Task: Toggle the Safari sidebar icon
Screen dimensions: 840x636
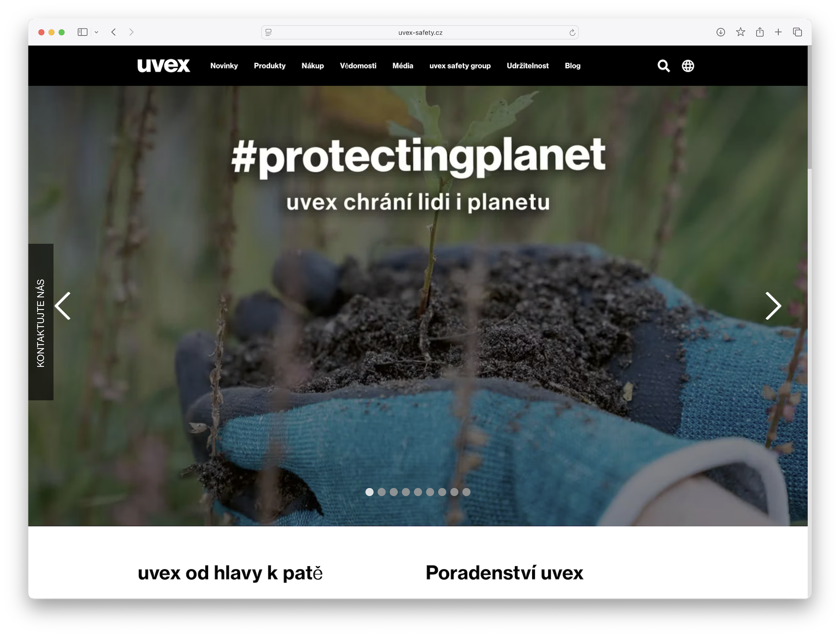Action: tap(82, 32)
